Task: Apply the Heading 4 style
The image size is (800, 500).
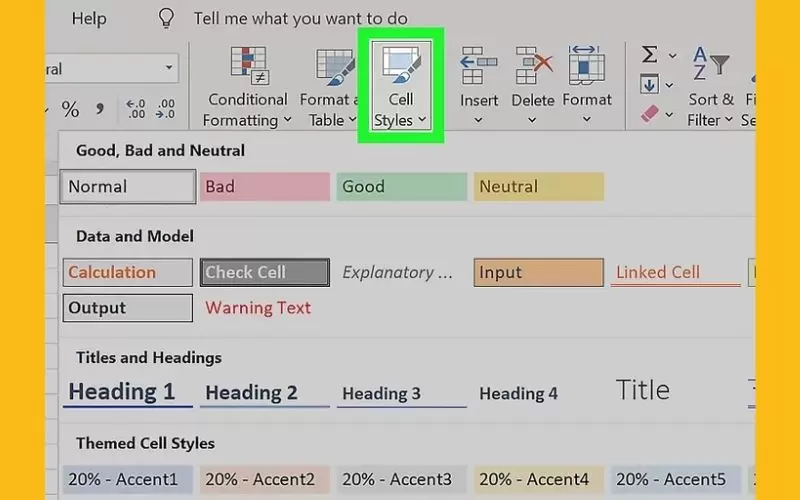Action: [539, 392]
